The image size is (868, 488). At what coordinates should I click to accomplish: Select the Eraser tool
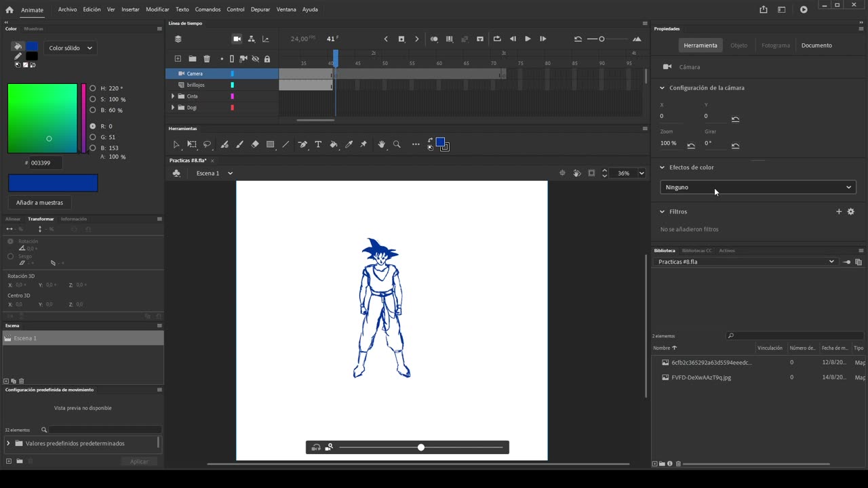[255, 144]
